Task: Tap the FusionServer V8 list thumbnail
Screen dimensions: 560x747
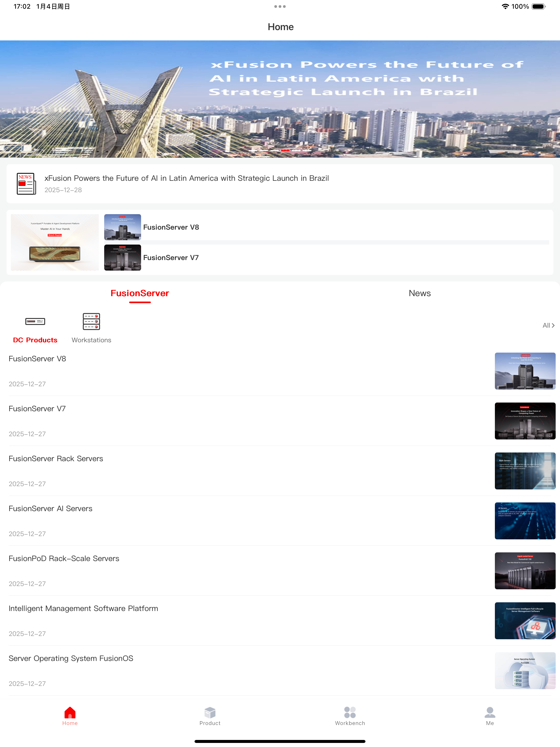Action: click(525, 371)
